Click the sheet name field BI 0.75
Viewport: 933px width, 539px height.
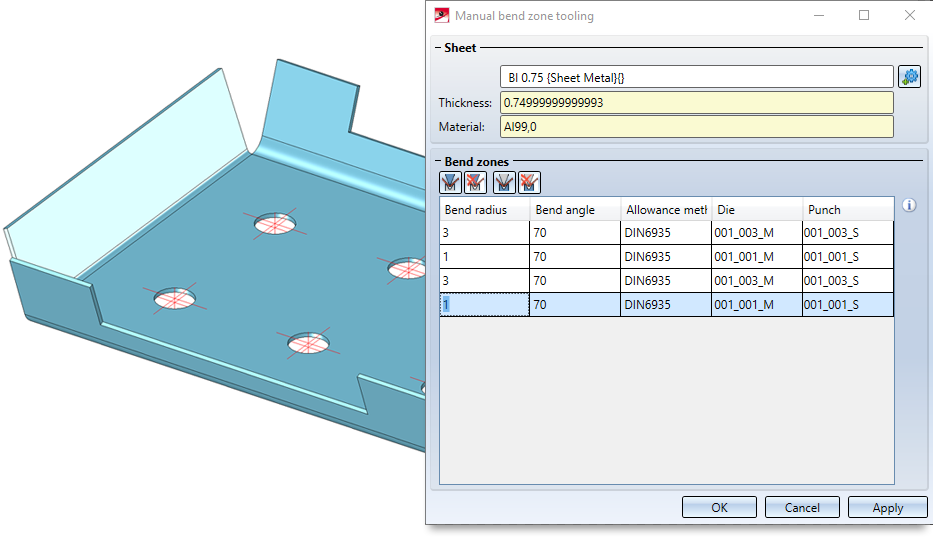[697, 77]
